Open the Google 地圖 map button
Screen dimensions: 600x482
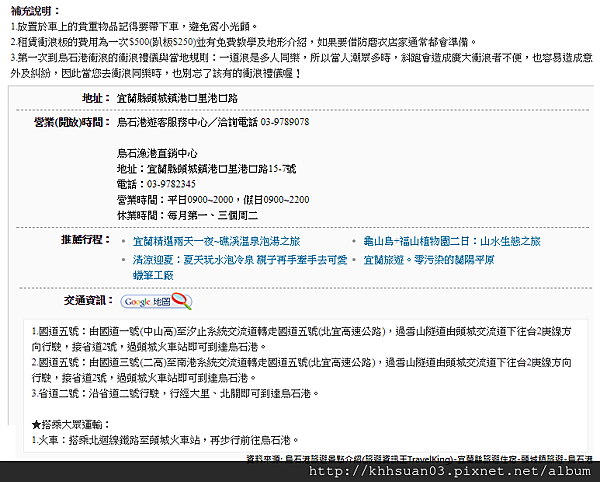(x=156, y=301)
